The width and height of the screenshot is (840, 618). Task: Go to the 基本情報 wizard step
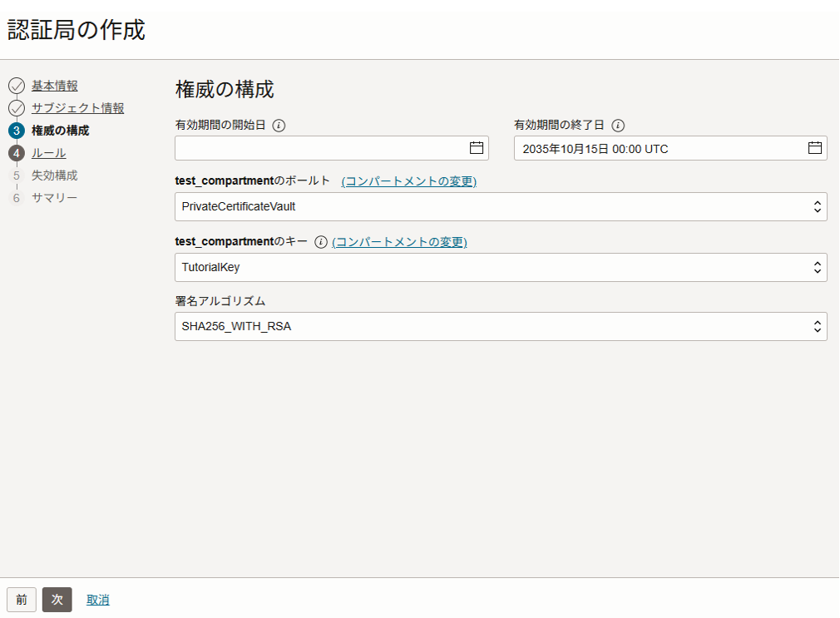55,86
